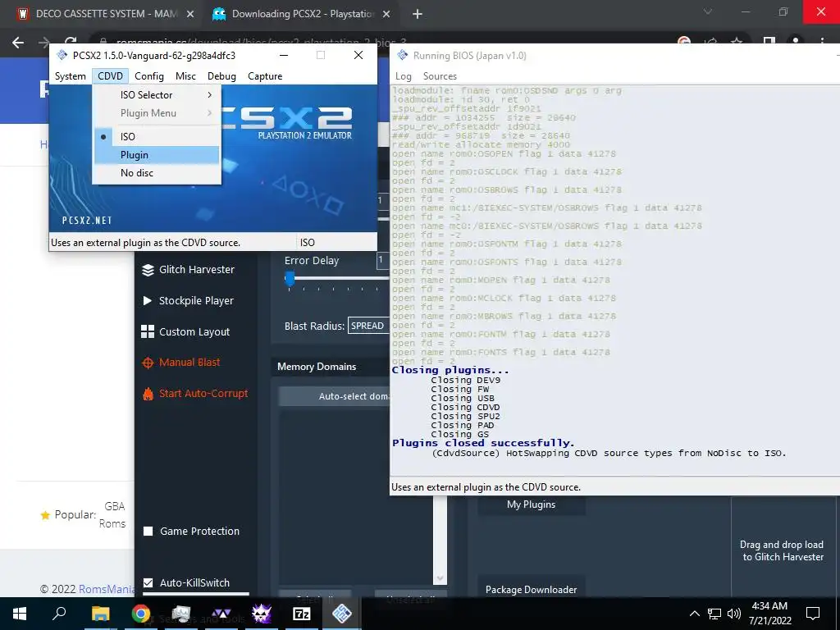The height and width of the screenshot is (630, 840).
Task: Open a new browser tab
Action: pos(418,15)
